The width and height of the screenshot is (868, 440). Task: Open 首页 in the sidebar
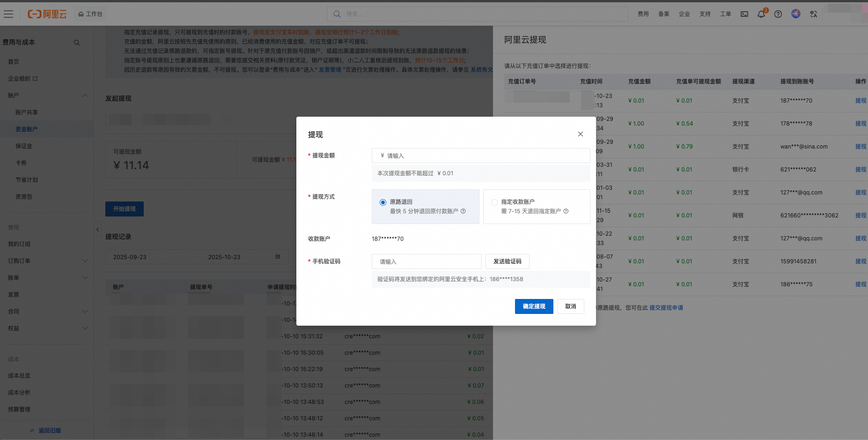coord(14,62)
